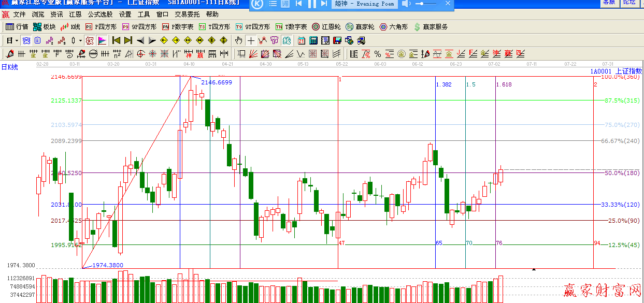Open the 浏览 menu
The image size is (644, 303).
click(x=38, y=15)
